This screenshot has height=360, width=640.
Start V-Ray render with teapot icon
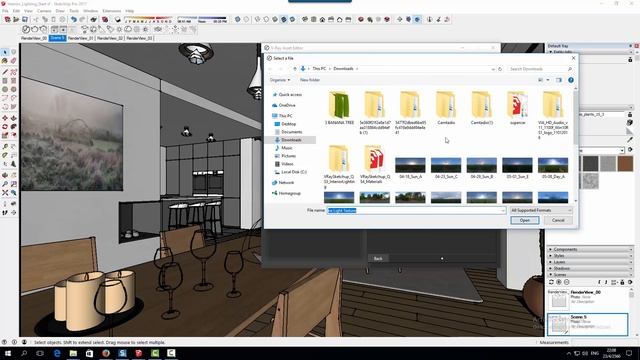tap(35, 29)
